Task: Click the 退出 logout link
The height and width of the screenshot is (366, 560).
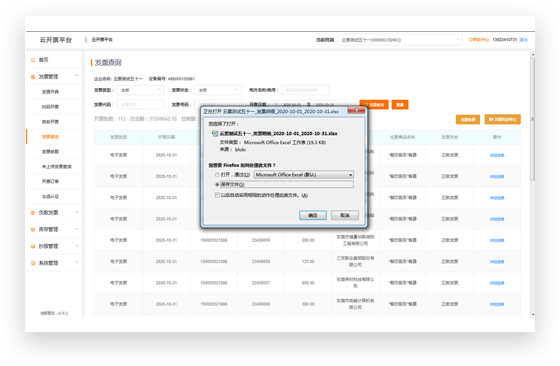Action: click(524, 40)
